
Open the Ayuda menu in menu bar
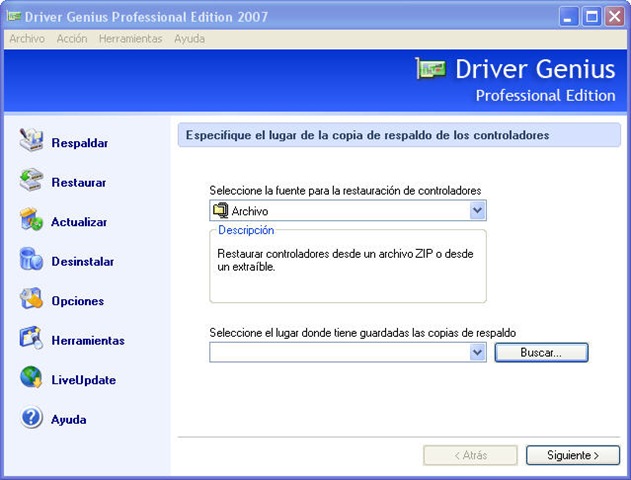point(189,39)
